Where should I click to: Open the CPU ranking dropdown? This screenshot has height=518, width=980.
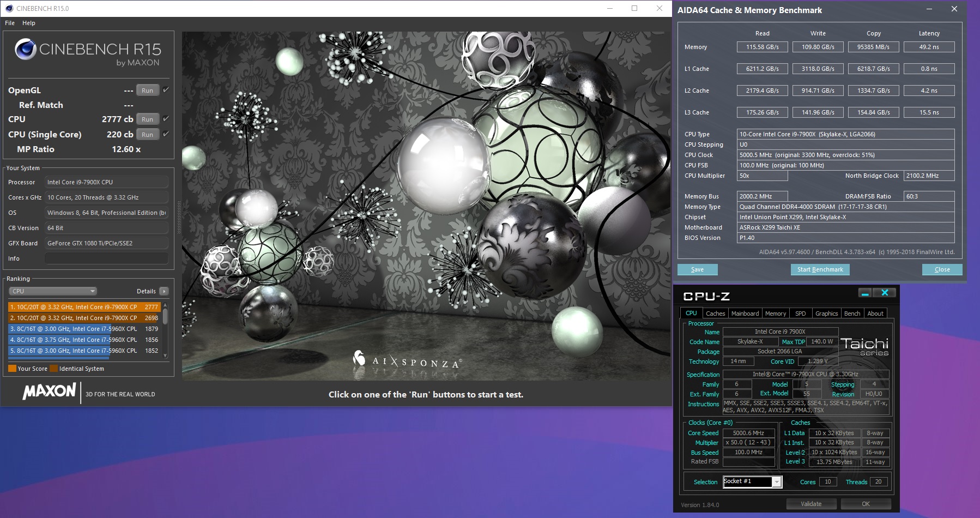click(53, 291)
